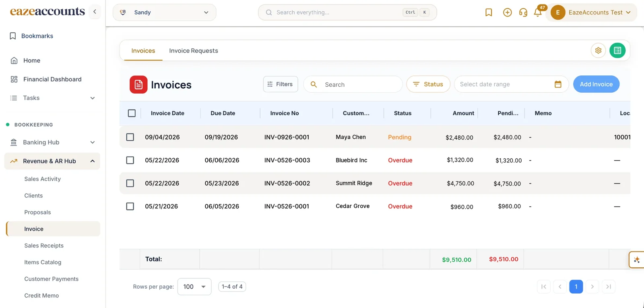
Task: Click the quick-add plus circle icon
Action: pos(507,12)
